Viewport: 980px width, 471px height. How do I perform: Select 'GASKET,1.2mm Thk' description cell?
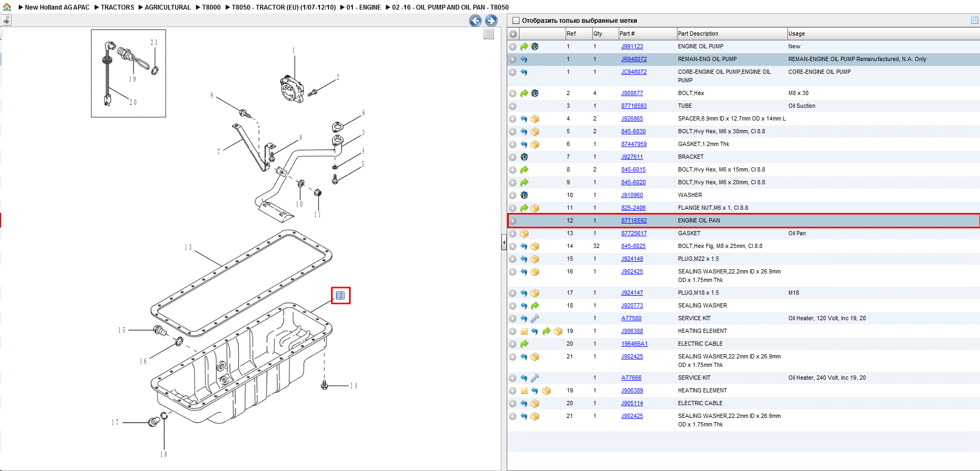click(x=704, y=144)
